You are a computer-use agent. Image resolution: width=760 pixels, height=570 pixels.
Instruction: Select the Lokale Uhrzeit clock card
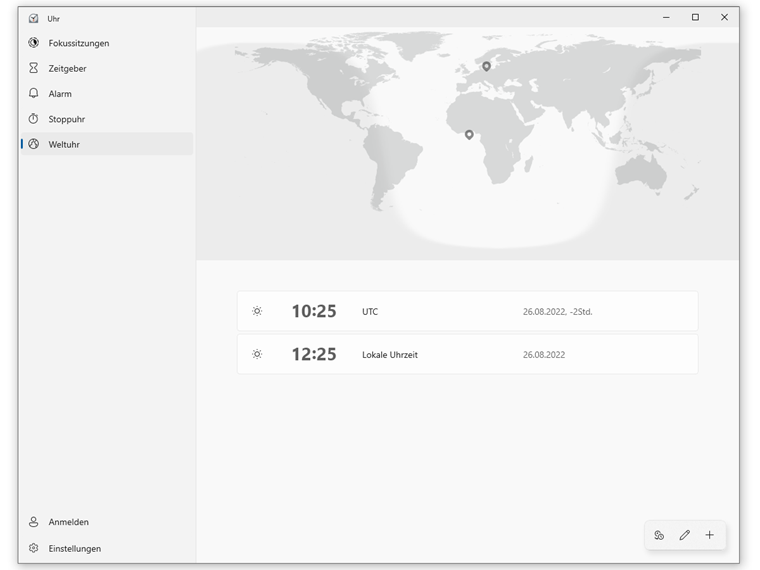(x=468, y=354)
